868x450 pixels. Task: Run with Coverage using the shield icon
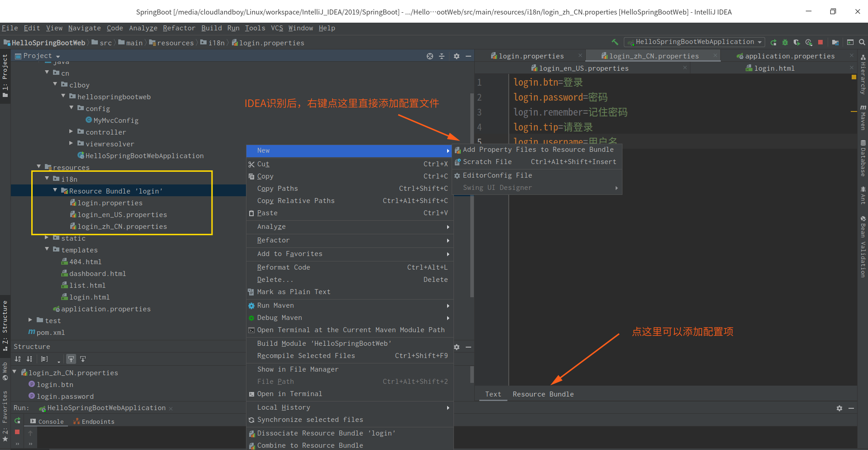click(x=797, y=42)
